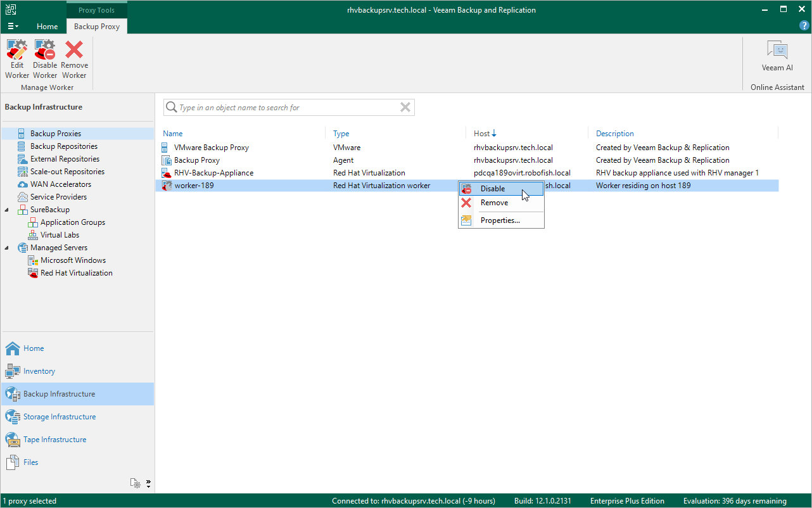Sort the list by Description column

(x=615, y=134)
